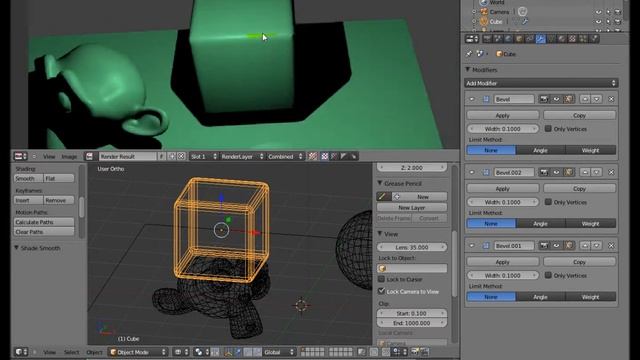Toggle Camera visibility eye in outliner

pyautogui.click(x=598, y=12)
